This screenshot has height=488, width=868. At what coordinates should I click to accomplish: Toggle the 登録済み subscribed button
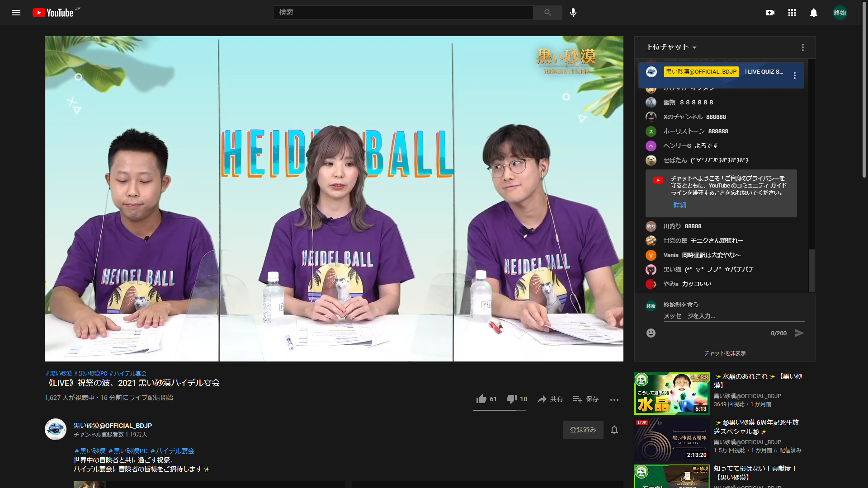pos(583,430)
